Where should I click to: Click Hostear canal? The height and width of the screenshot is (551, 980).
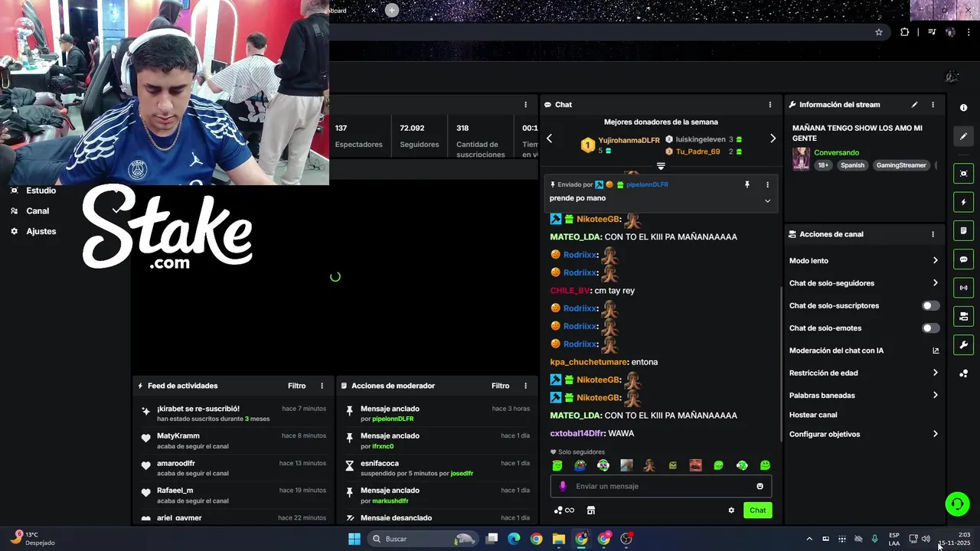point(813,415)
